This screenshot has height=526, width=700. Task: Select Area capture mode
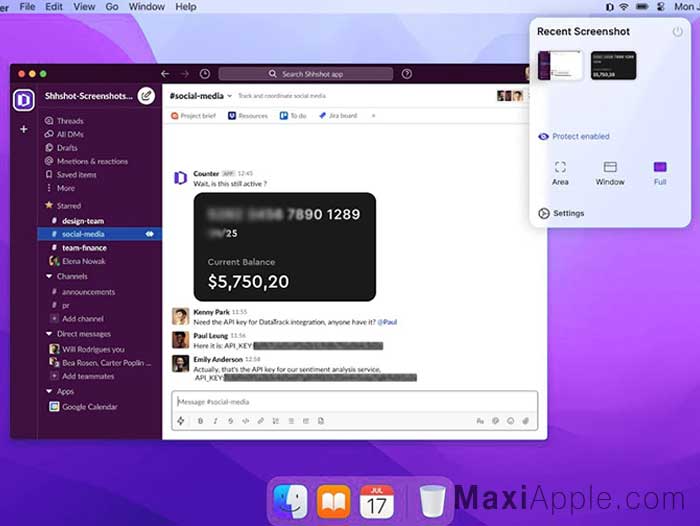[560, 173]
